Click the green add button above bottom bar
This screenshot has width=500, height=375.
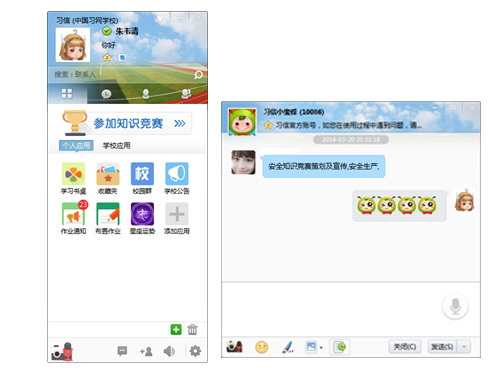(x=176, y=329)
